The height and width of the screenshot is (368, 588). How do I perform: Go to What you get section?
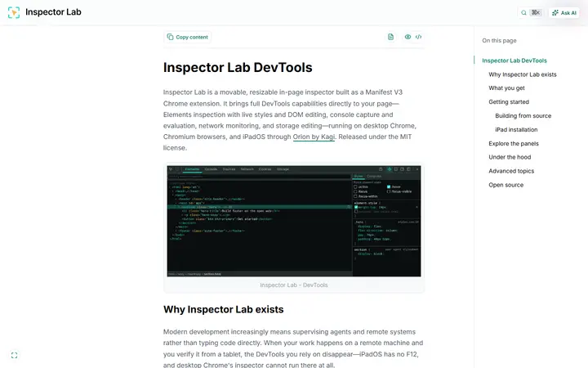506,88
